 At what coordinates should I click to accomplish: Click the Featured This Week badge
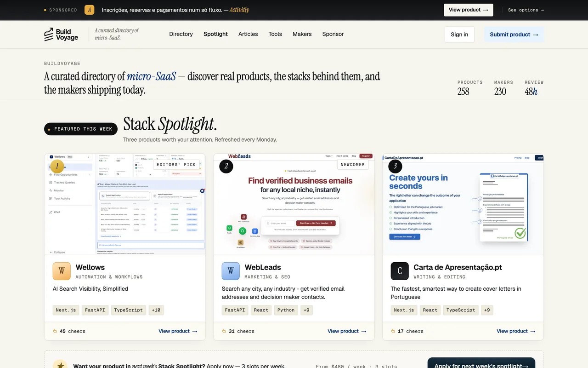point(81,129)
